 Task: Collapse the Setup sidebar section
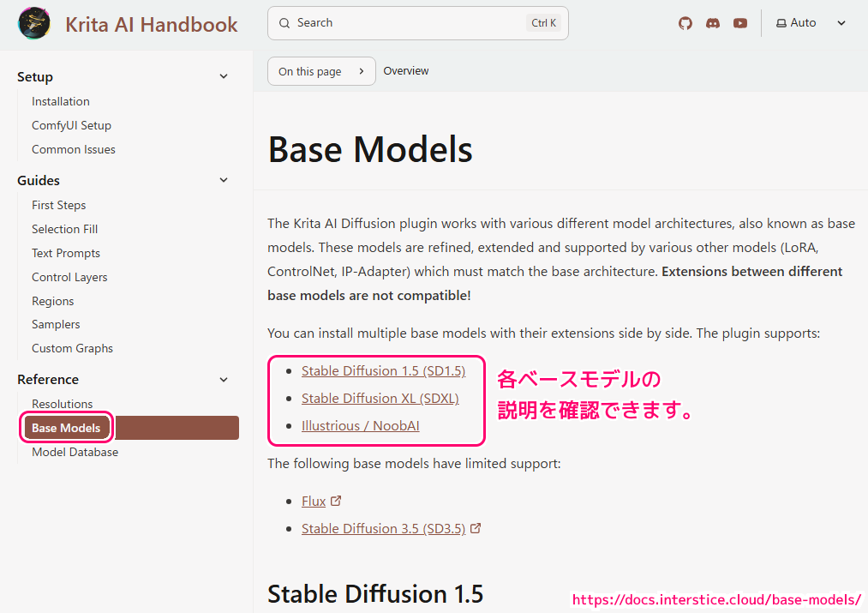click(x=224, y=76)
